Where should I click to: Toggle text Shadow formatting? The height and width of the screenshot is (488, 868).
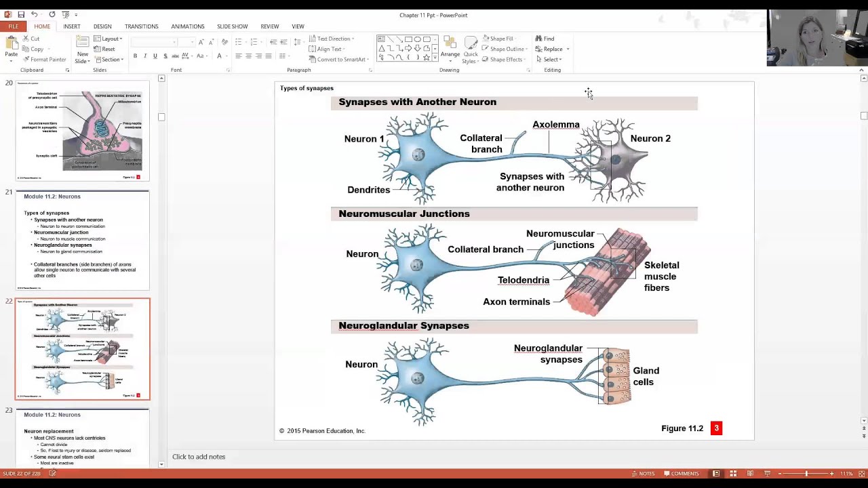(x=165, y=56)
